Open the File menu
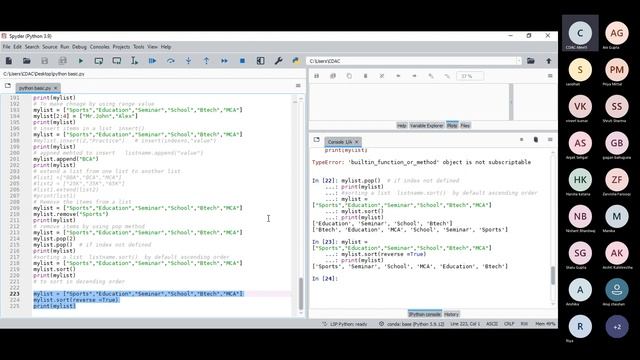 [x=7, y=47]
